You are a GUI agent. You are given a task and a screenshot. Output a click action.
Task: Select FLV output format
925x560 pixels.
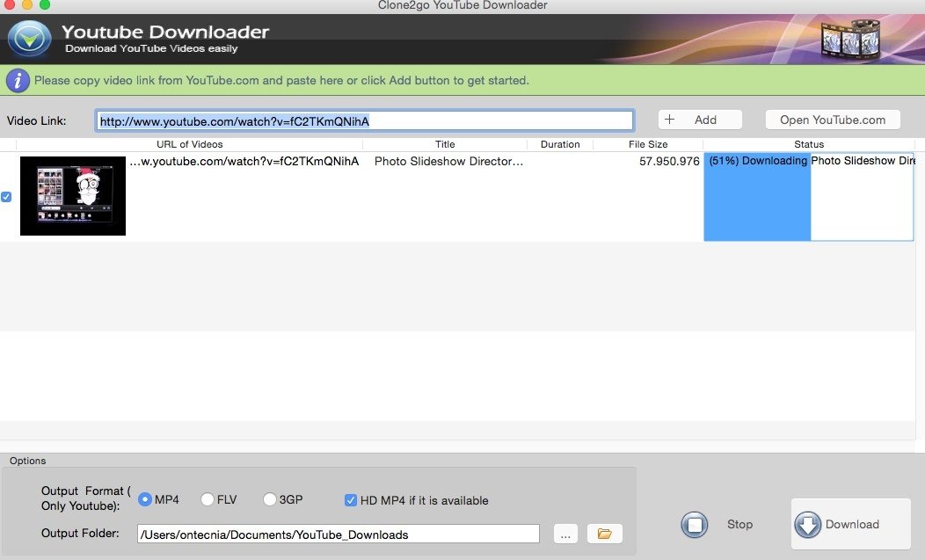(x=207, y=499)
